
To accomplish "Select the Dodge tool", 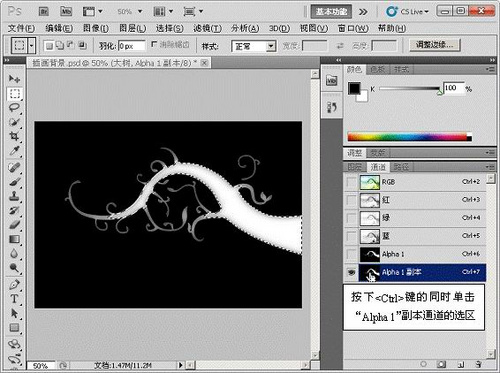I will coord(14,268).
